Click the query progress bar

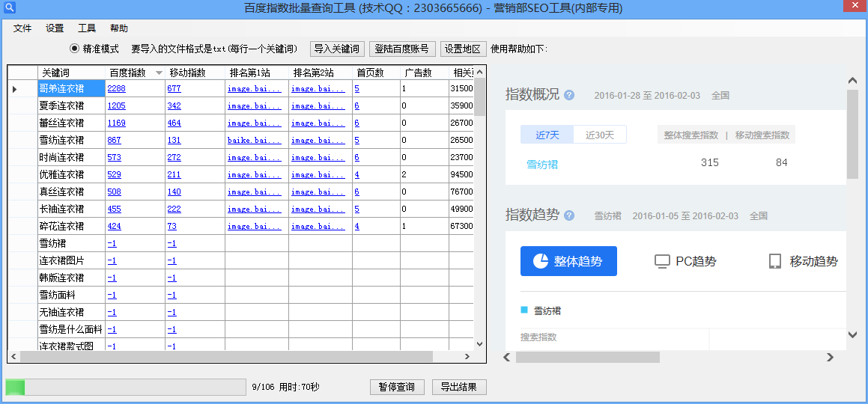click(x=126, y=387)
